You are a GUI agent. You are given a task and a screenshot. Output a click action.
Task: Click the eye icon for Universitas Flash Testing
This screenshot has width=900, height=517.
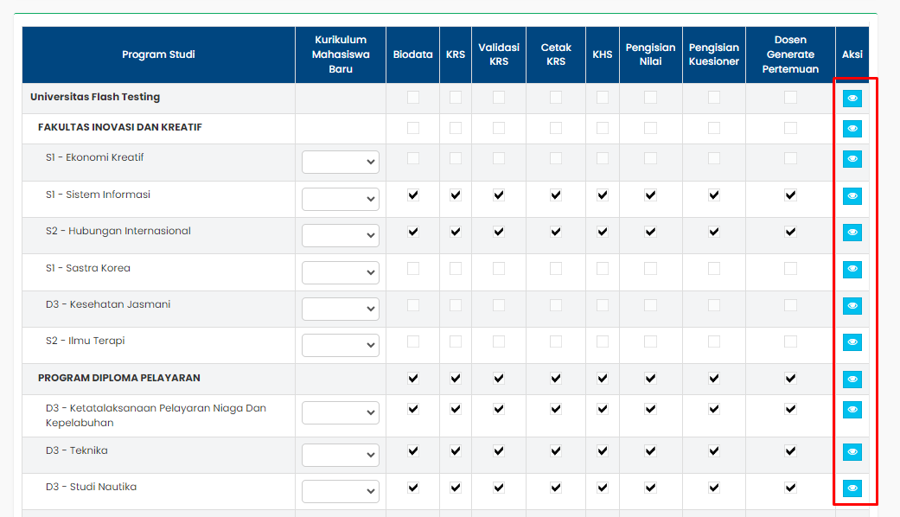click(852, 98)
